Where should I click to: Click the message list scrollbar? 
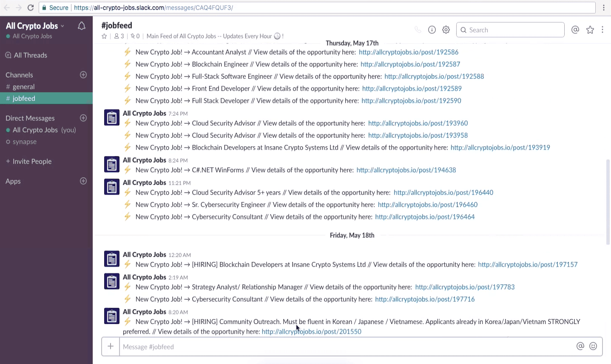coord(608,202)
